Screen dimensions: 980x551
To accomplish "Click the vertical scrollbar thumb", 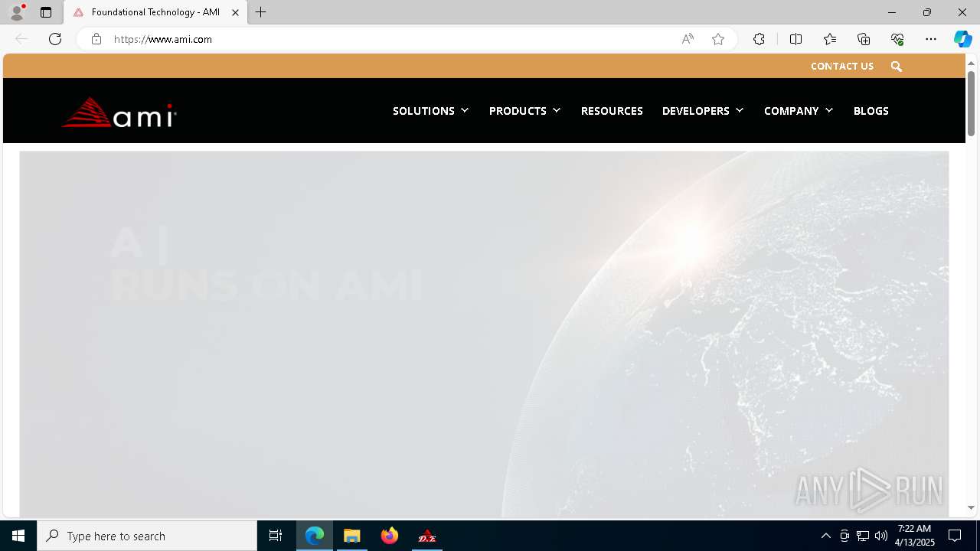I will coord(971,103).
